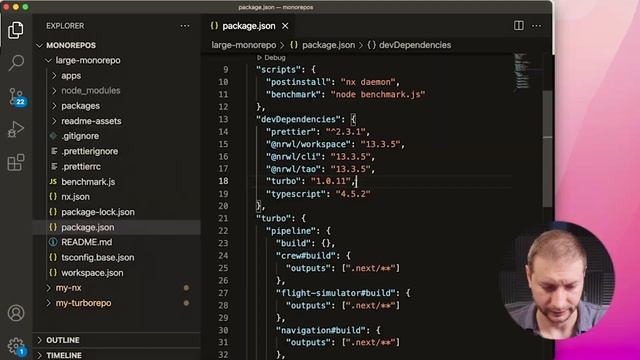640x360 pixels.
Task: Split the editor right
Action: point(518,26)
